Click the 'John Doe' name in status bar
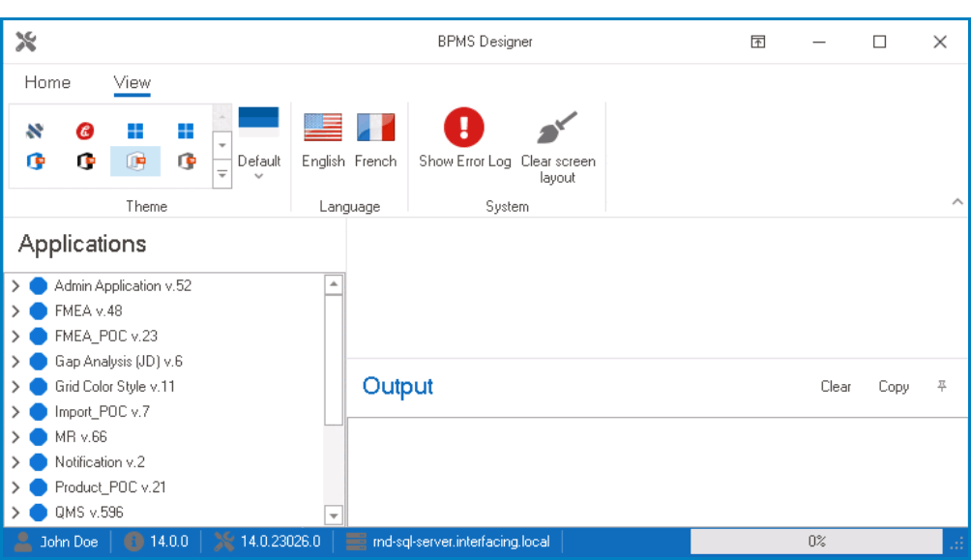This screenshot has height=560, width=971. 69,542
